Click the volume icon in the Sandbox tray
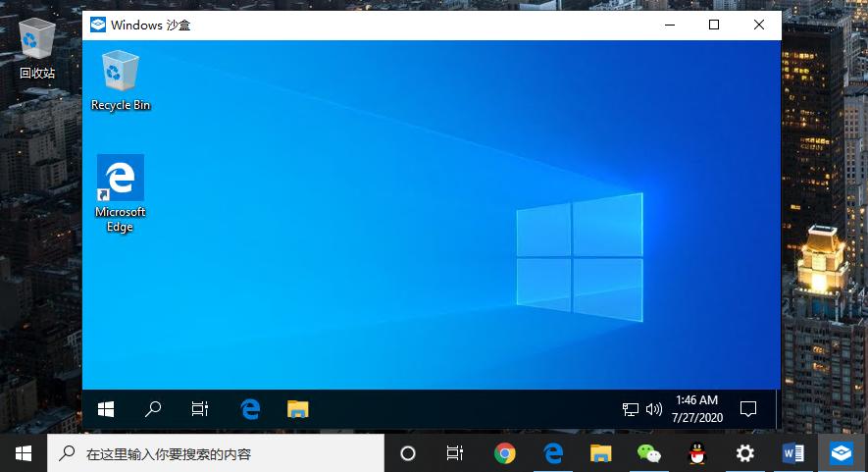The width and height of the screenshot is (868, 472). tap(654, 409)
